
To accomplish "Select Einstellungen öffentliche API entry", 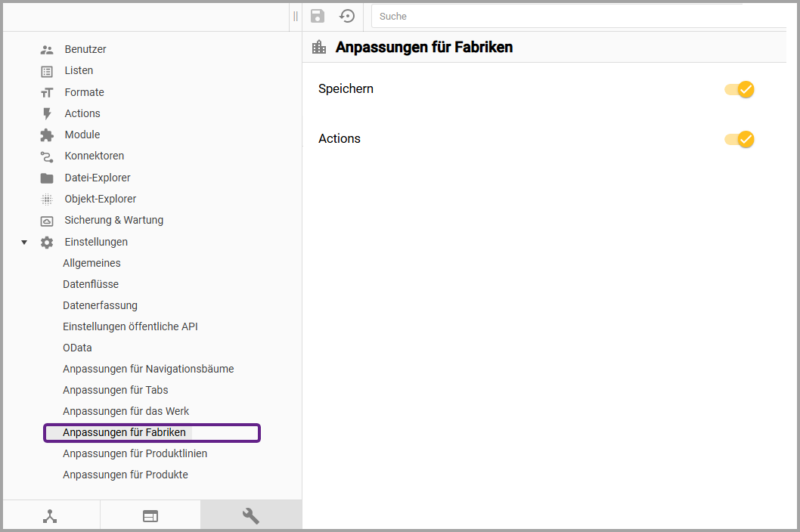I will (130, 326).
